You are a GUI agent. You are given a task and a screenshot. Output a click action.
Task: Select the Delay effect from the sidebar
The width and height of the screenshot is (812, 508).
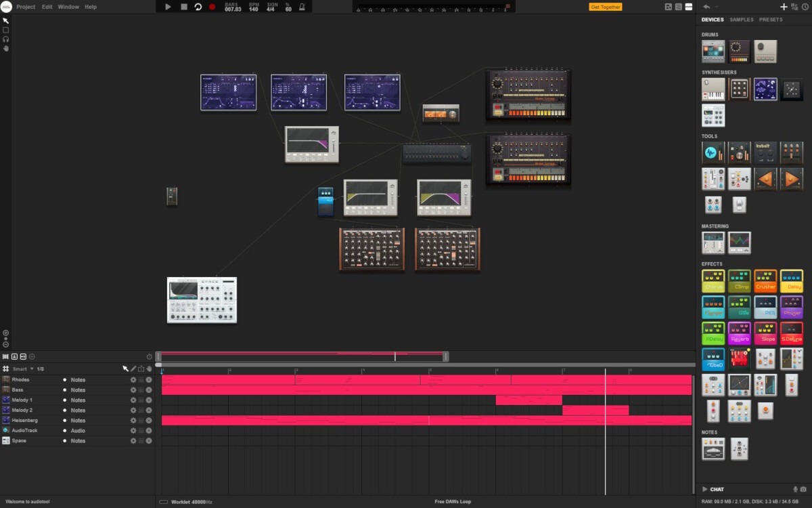tap(792, 281)
